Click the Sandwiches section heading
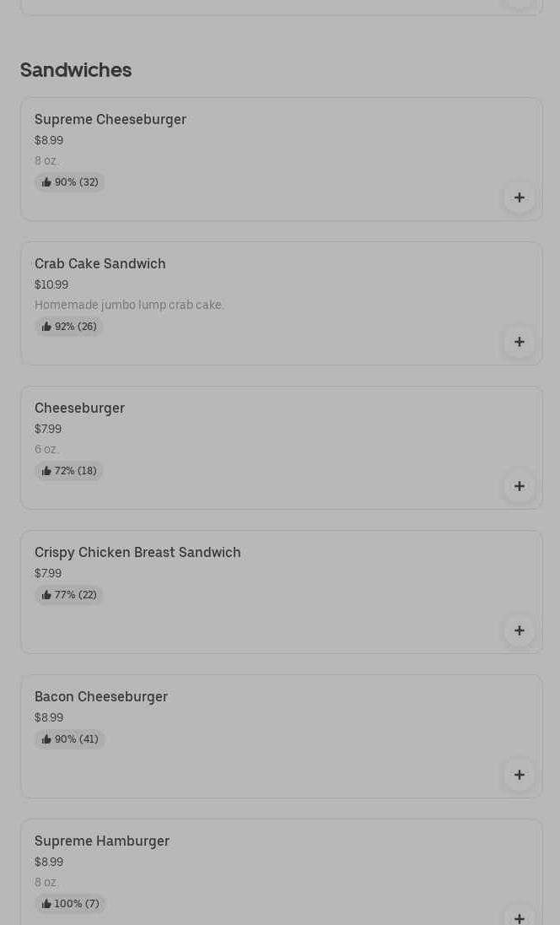This screenshot has width=560, height=925. click(76, 70)
